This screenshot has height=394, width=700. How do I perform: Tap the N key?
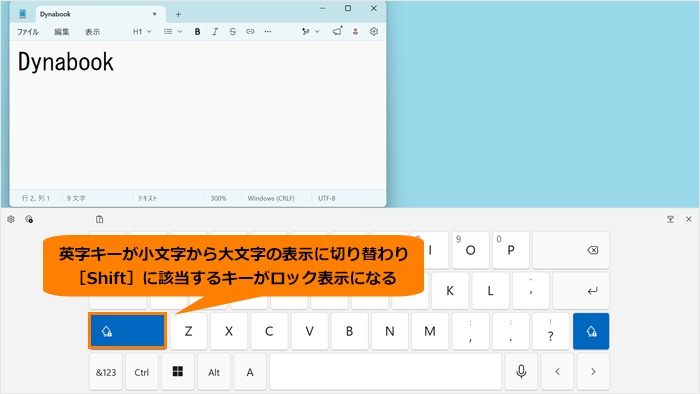click(390, 331)
